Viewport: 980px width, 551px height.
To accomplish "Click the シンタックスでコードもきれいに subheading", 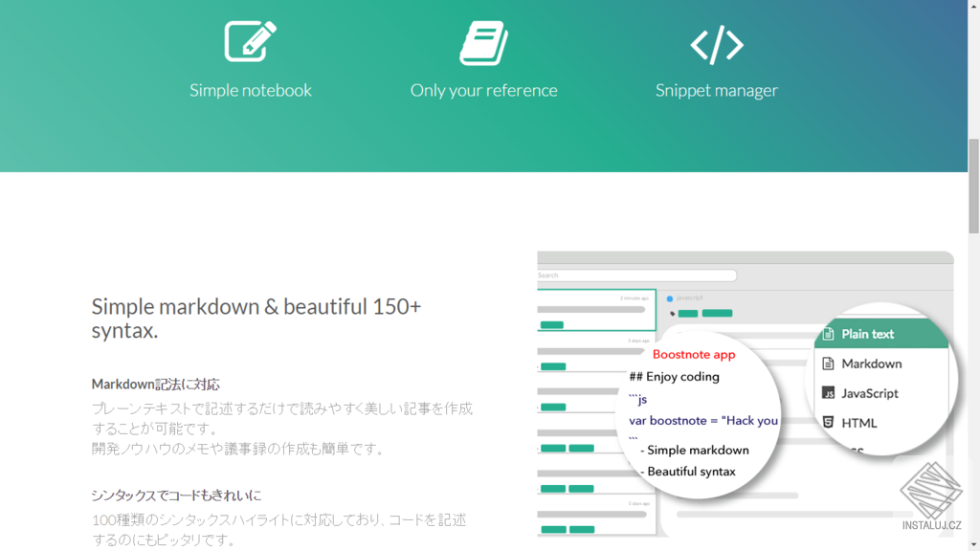I will 176,496.
